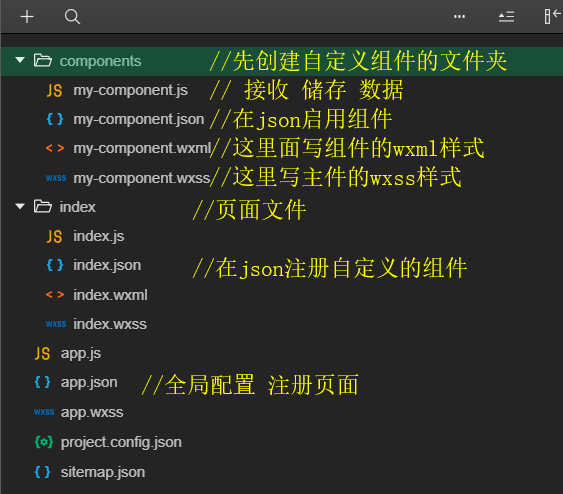
Task: Click the braces icon of index.json
Action: pos(55,265)
